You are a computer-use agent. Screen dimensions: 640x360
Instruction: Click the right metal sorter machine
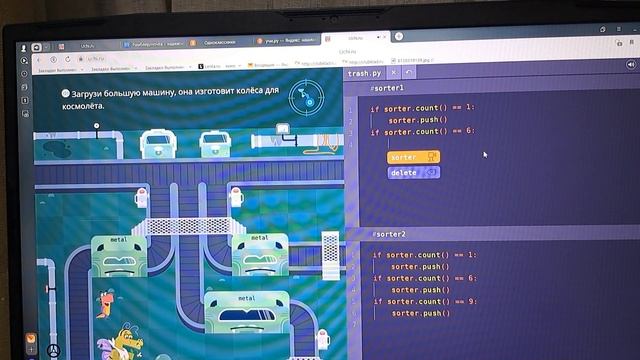[260, 254]
